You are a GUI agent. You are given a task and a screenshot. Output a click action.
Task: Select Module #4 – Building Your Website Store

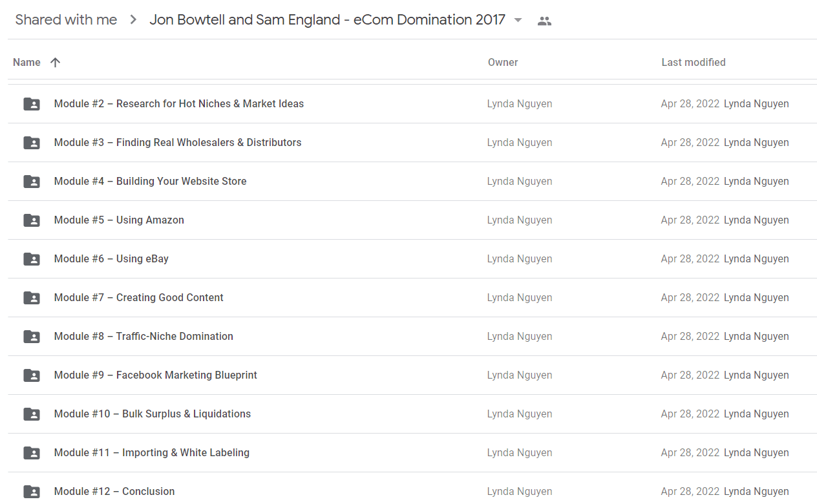(x=412, y=182)
